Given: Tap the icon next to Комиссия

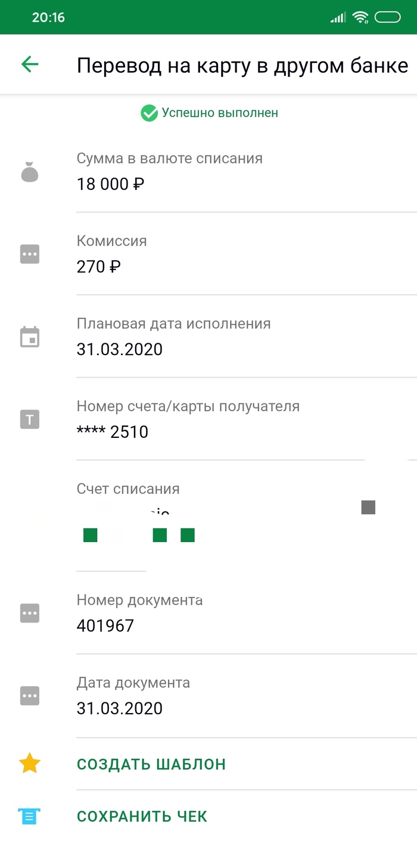Looking at the screenshot, I should 30,254.
